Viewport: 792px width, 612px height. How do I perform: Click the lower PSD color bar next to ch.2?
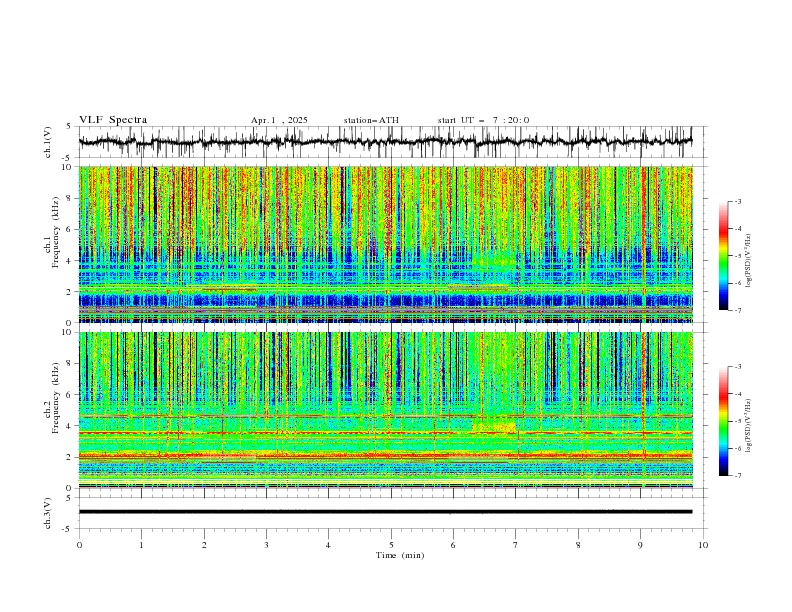tap(723, 421)
